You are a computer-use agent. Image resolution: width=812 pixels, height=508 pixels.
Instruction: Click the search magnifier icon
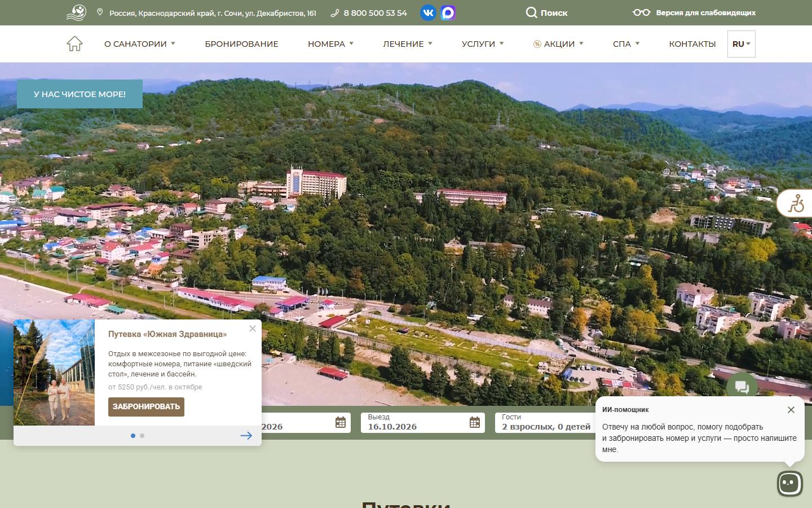[x=531, y=12]
